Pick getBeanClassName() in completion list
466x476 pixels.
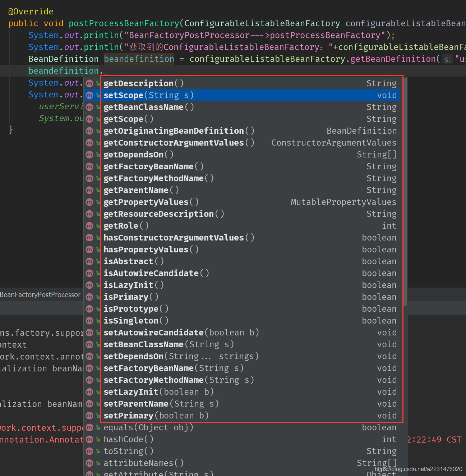[243, 107]
